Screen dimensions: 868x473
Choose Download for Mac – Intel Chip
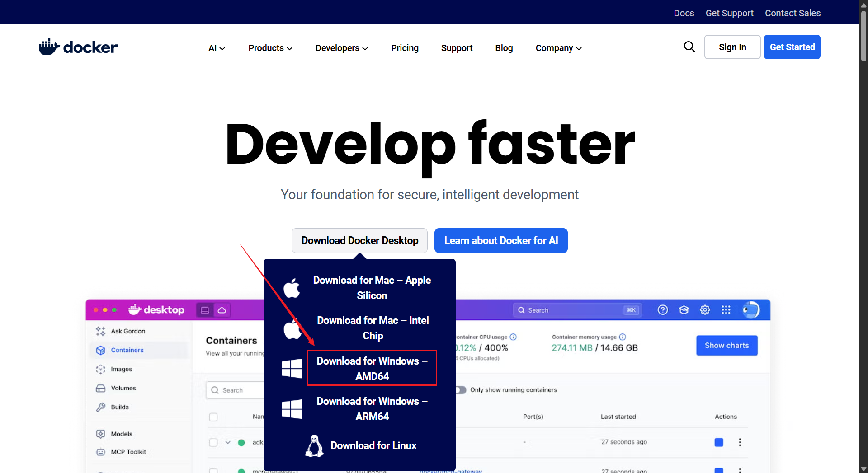pos(373,328)
